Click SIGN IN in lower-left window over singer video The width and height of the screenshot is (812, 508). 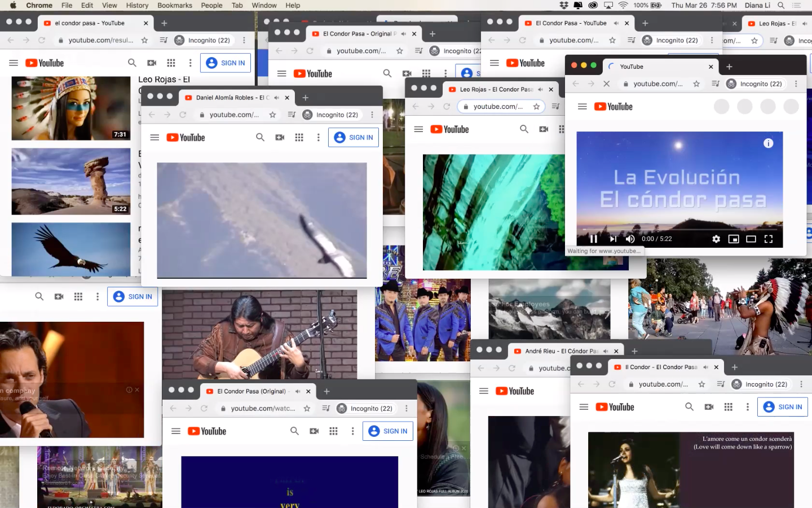point(133,296)
